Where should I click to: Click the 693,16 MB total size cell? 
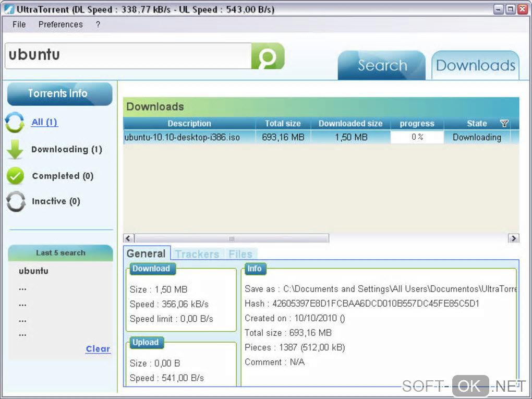pos(283,137)
